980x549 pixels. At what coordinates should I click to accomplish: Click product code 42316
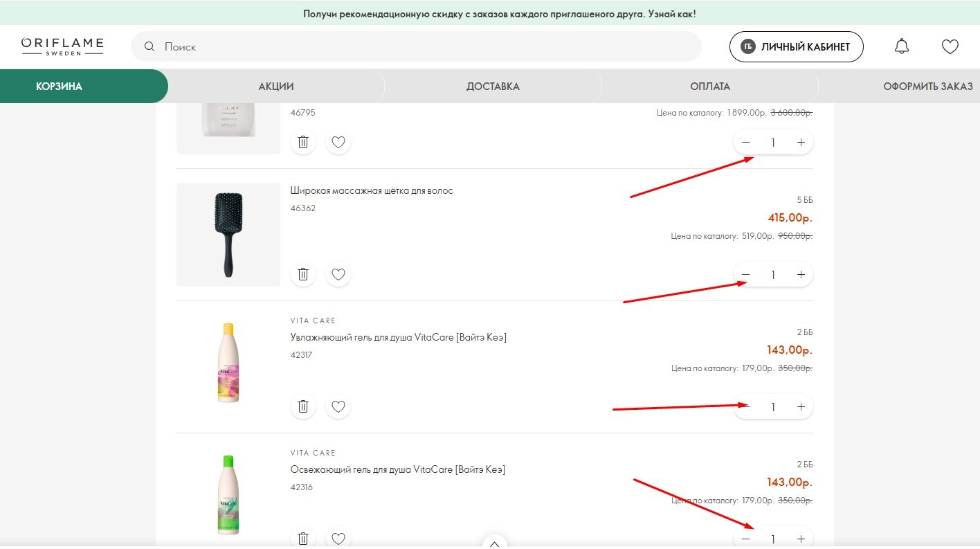coord(302,487)
